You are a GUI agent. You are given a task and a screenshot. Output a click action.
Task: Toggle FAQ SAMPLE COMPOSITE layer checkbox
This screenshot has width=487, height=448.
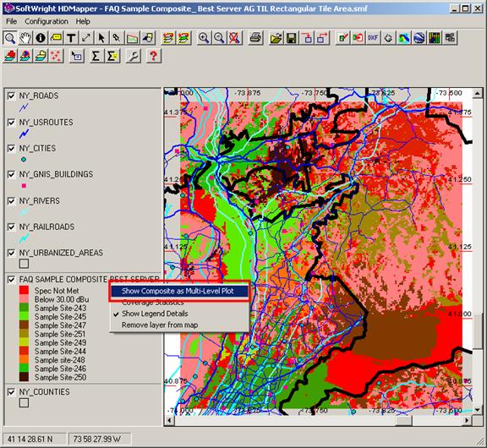click(12, 280)
